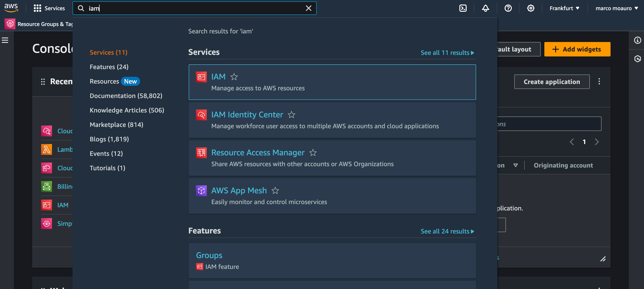
Task: Click the Billing icon in recently visited
Action: coord(46,186)
